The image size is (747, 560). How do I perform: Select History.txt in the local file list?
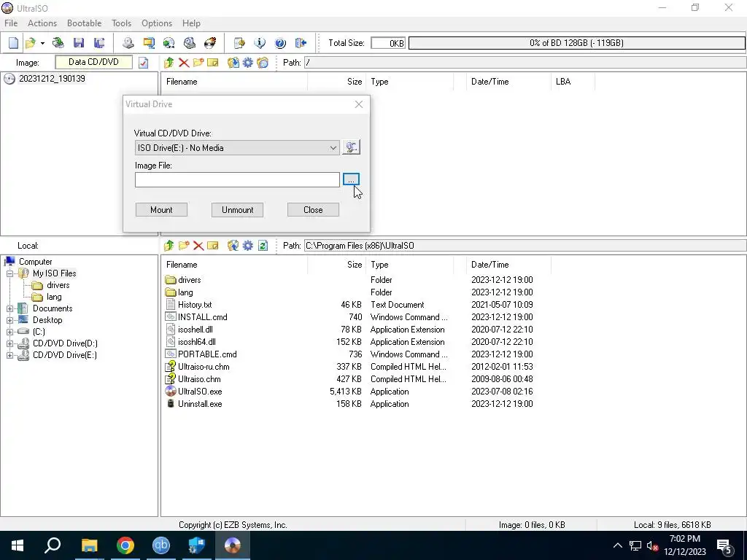[x=194, y=305]
